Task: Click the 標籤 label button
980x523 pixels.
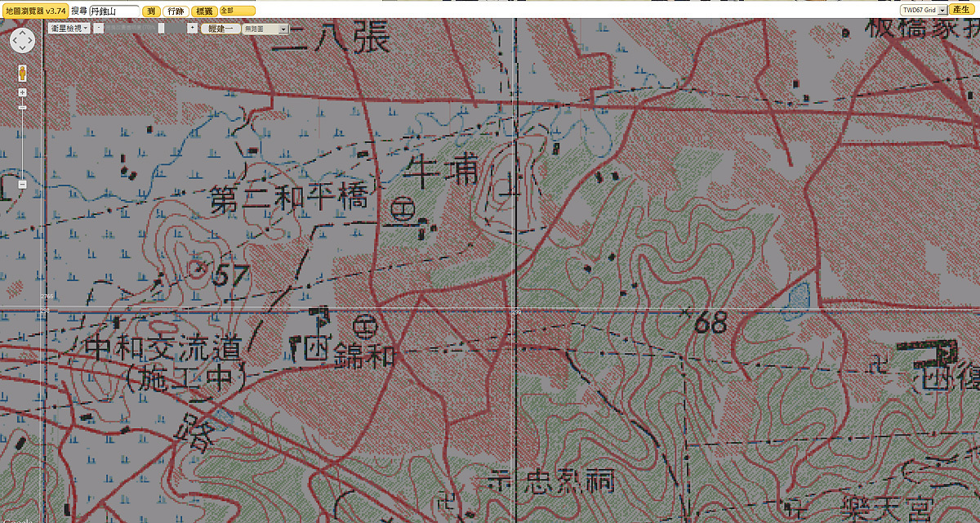Action: [204, 11]
